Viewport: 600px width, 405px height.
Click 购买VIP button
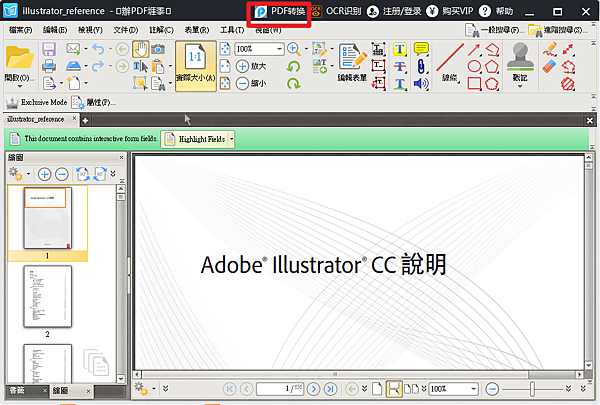[x=450, y=11]
